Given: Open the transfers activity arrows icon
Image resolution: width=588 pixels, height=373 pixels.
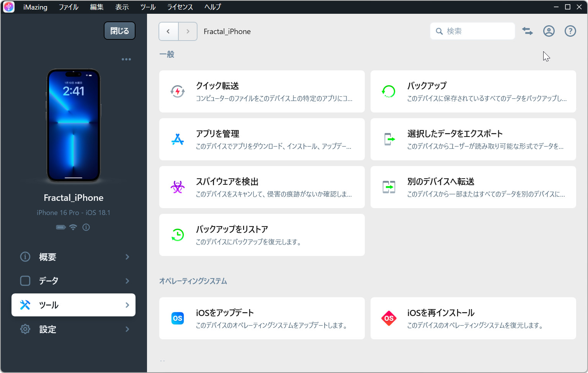Looking at the screenshot, I should tap(528, 31).
